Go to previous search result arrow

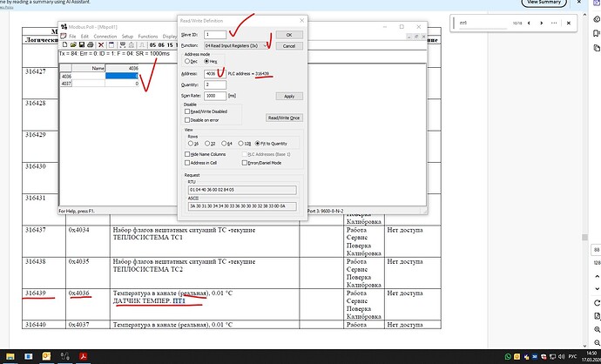coord(529,23)
